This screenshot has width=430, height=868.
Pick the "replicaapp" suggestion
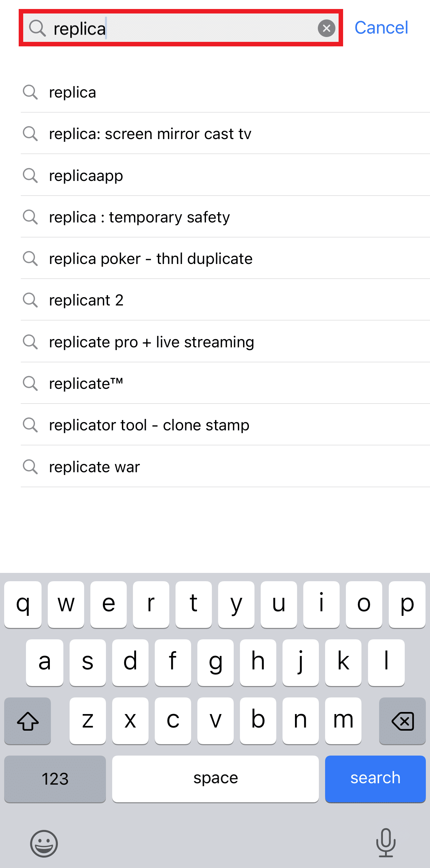coord(86,176)
